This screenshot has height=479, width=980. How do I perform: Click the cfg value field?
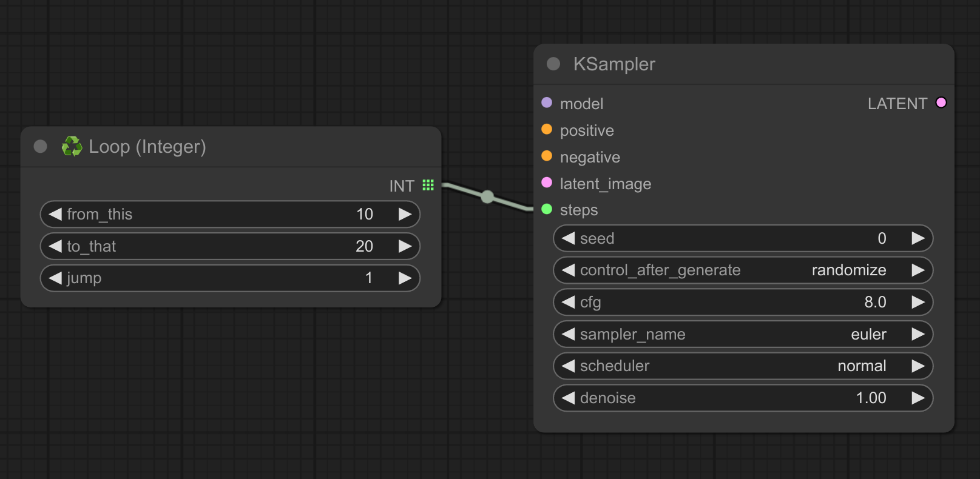743,302
